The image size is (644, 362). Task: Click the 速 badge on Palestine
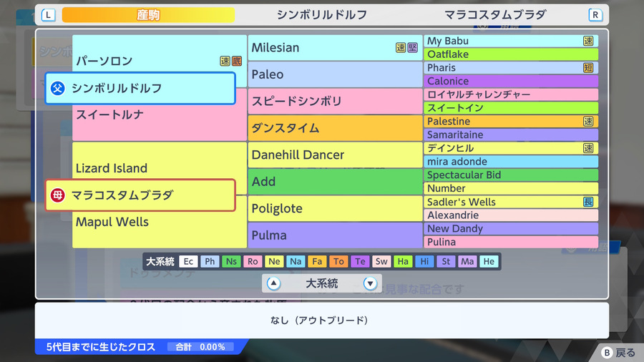coord(588,121)
